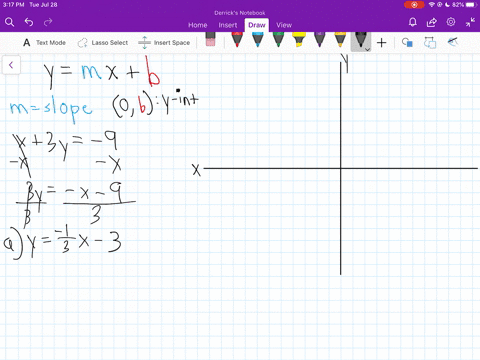
Task: Pick the red pen
Action: (x=237, y=39)
